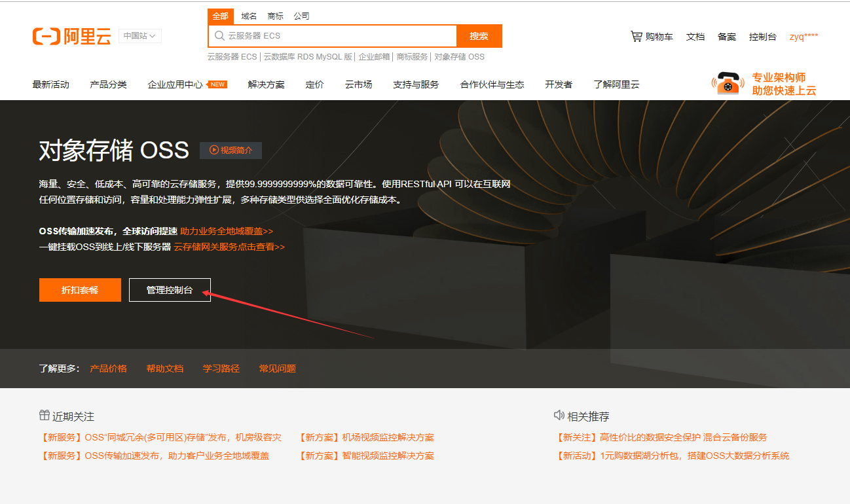Open the 文档 link in header

pyautogui.click(x=695, y=37)
